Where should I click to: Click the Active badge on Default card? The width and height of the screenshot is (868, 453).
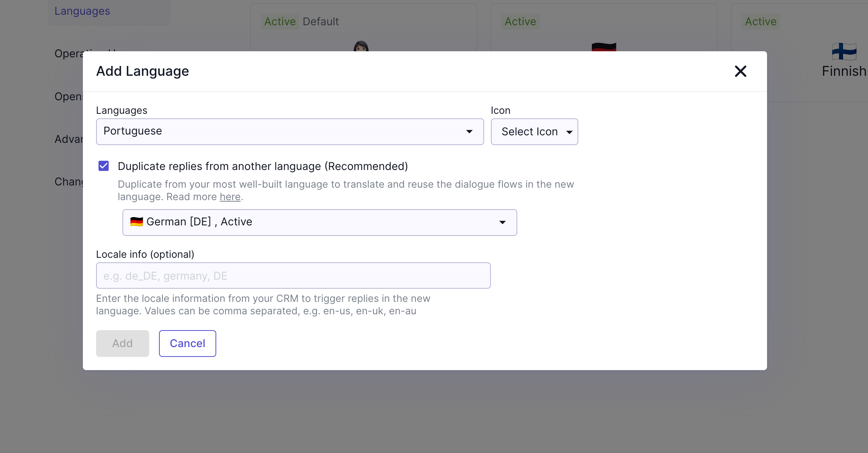(280, 21)
